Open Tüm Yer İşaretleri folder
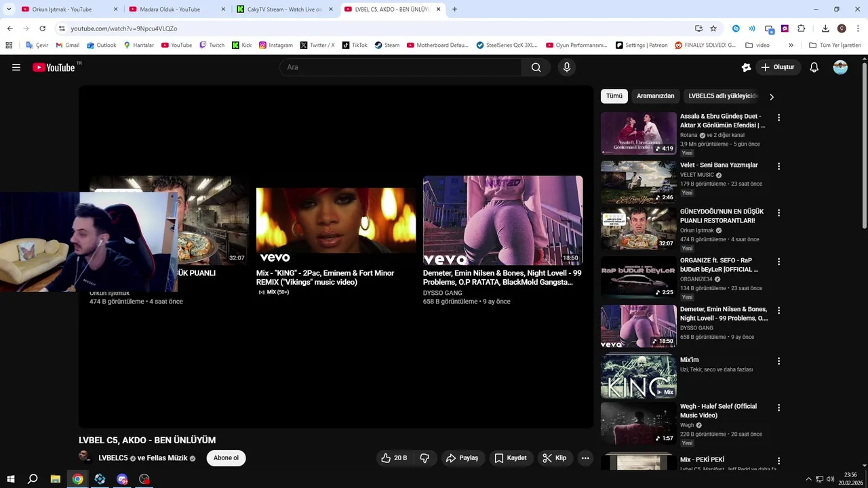Image resolution: width=868 pixels, height=488 pixels. click(835, 45)
